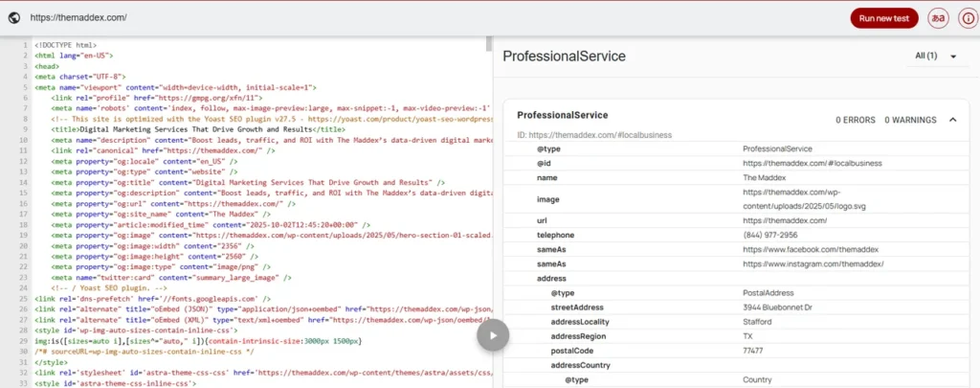The image size is (980, 388).
Task: Select the Facebook sameAs URL value
Action: point(811,250)
